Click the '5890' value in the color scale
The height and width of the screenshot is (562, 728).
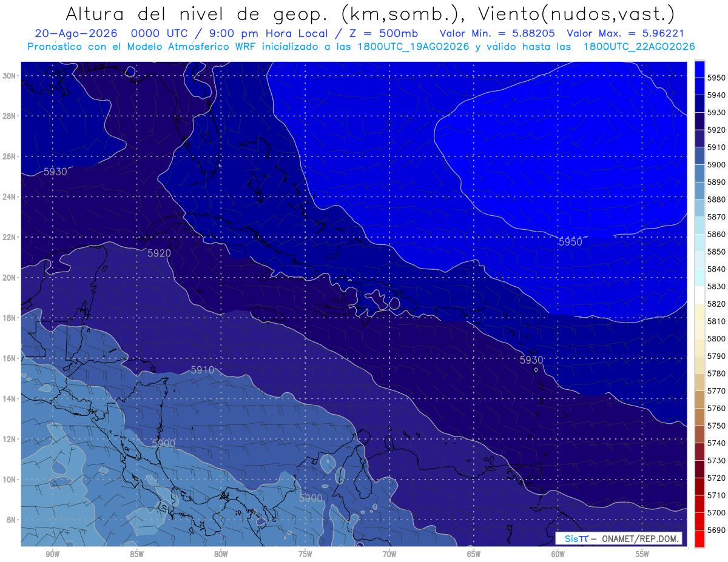[716, 182]
